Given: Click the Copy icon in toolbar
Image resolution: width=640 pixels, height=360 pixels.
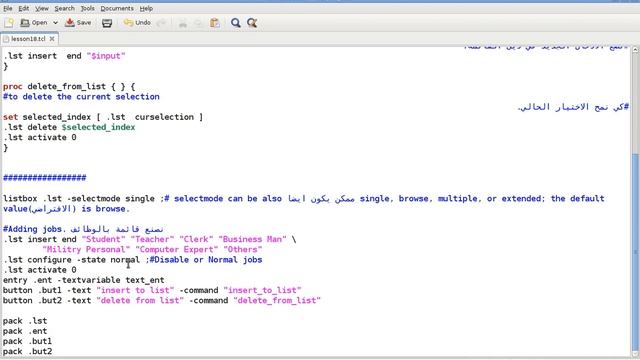Looking at the screenshot, I should point(198,23).
